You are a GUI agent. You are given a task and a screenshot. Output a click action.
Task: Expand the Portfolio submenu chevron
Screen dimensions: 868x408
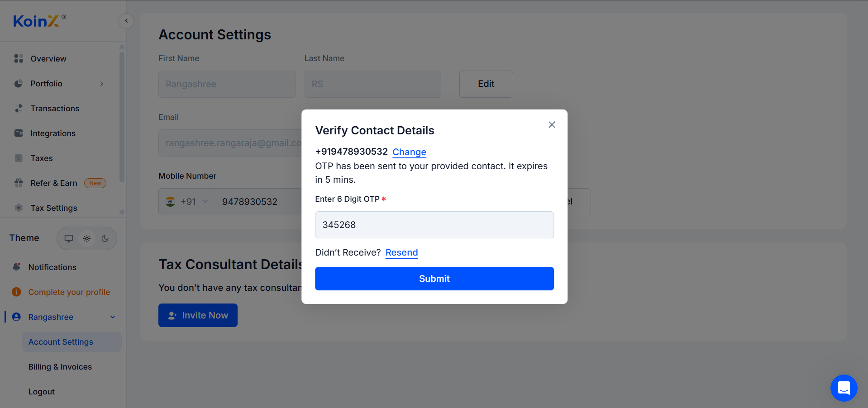point(102,84)
